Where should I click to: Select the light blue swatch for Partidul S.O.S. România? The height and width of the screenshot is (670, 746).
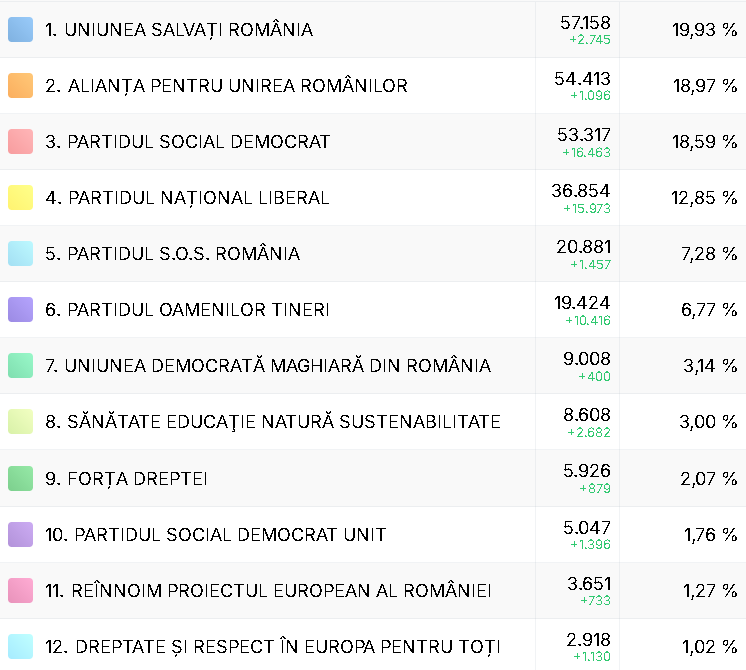(20, 254)
